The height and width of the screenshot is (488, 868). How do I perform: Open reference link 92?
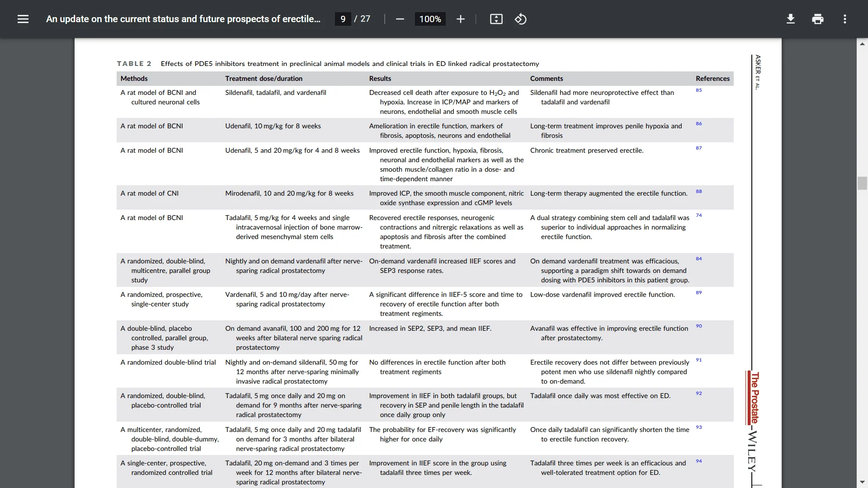pyautogui.click(x=698, y=394)
